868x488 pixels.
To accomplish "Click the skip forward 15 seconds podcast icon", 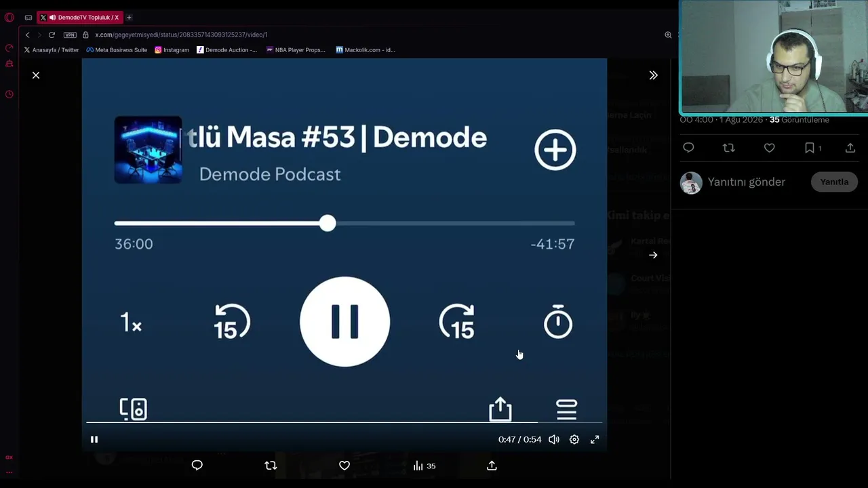I will point(457,321).
